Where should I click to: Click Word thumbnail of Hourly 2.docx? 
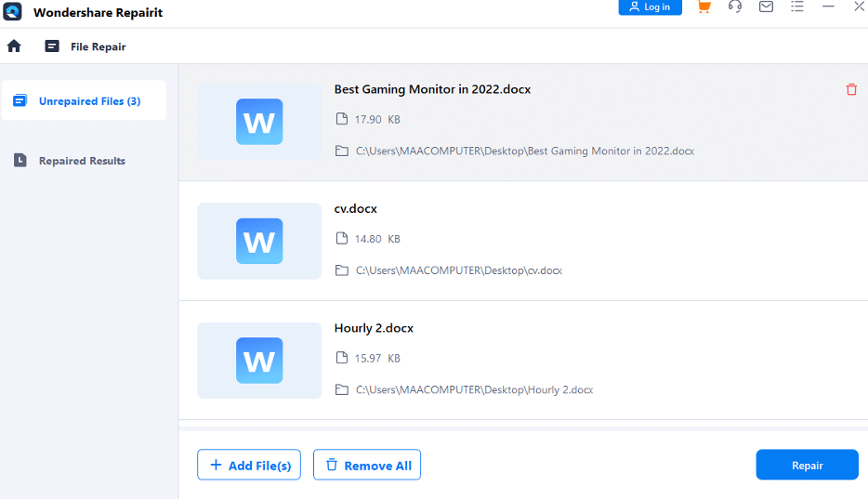coord(259,361)
